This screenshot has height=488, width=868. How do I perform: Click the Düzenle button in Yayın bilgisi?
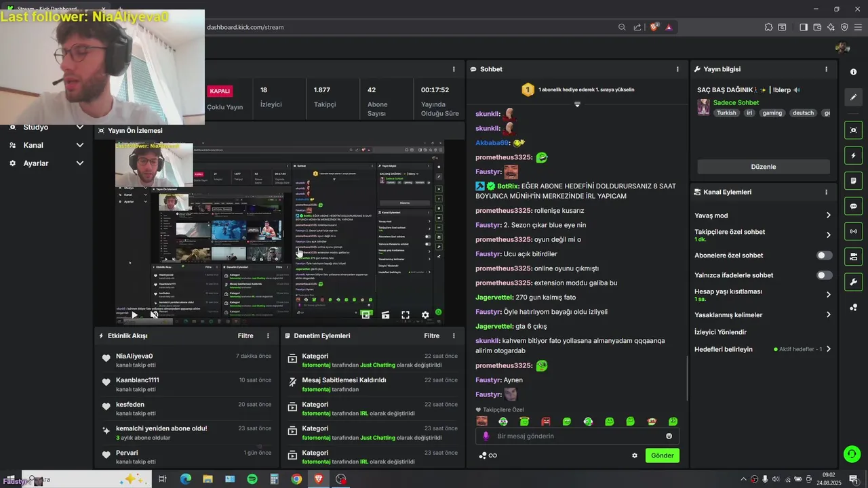click(x=764, y=167)
